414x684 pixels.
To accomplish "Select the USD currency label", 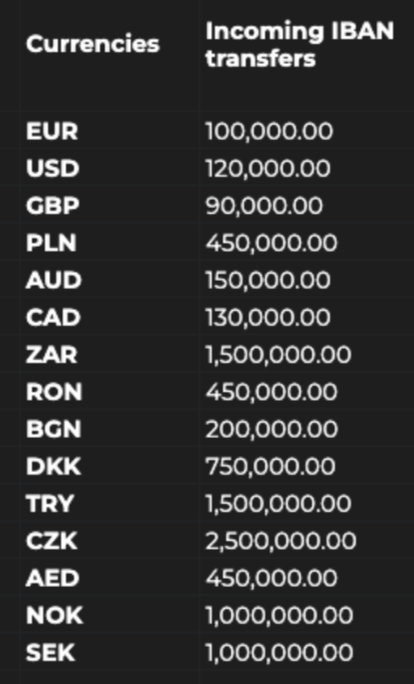I will click(x=52, y=168).
